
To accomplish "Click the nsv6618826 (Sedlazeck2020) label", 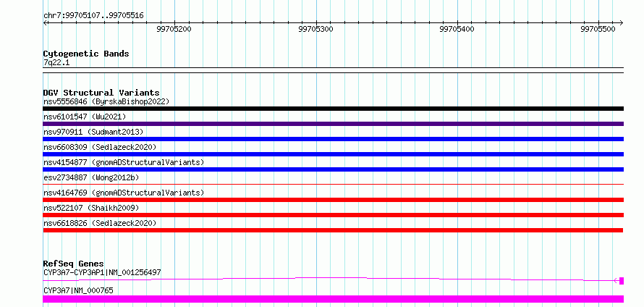I will click(x=100, y=223).
